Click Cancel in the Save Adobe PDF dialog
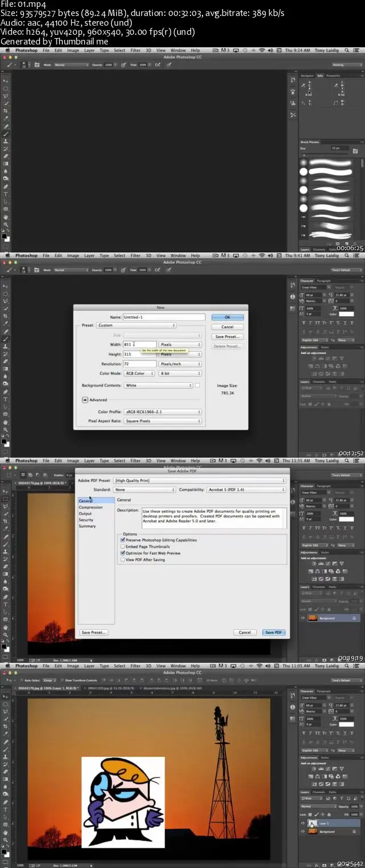This screenshot has width=365, height=868. [x=245, y=632]
